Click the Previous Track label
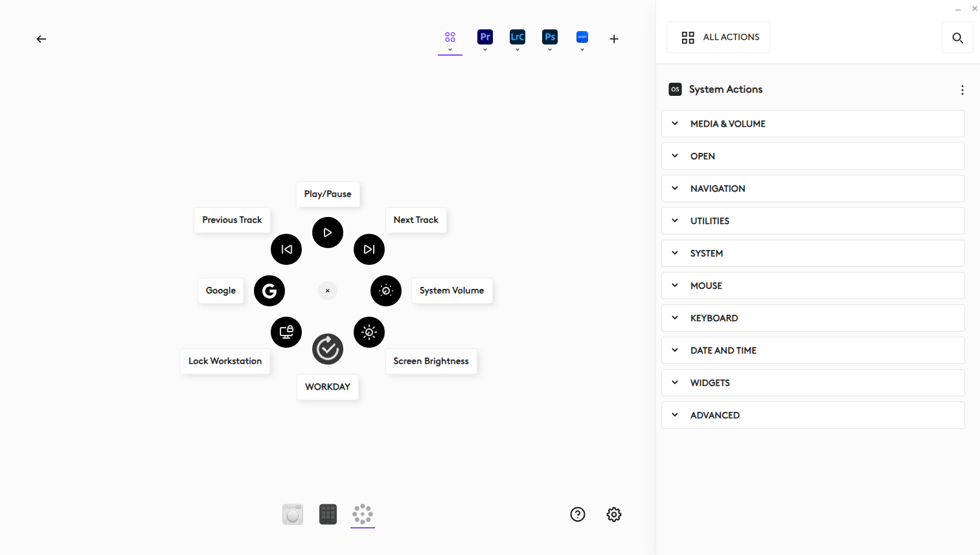Image resolution: width=980 pixels, height=555 pixels. 232,220
